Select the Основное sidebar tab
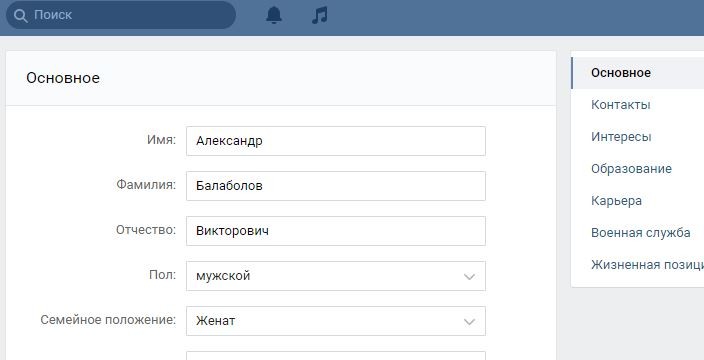704x360 pixels. tap(638, 73)
